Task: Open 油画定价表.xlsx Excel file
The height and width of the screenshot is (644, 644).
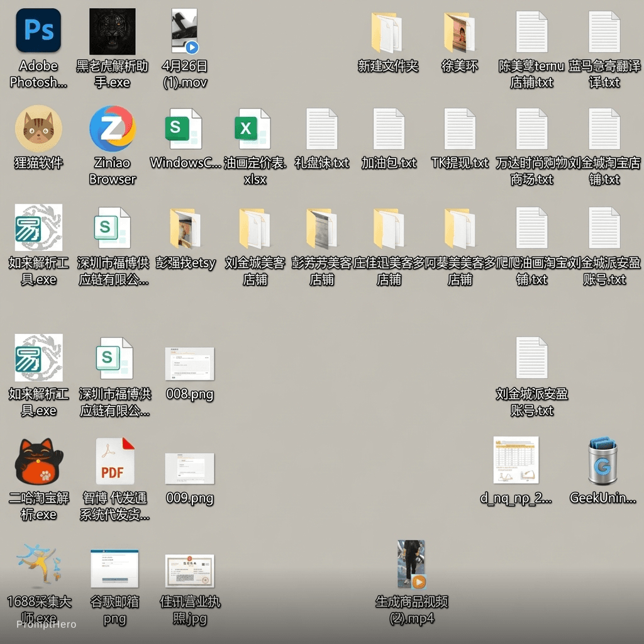Action: pyautogui.click(x=253, y=128)
